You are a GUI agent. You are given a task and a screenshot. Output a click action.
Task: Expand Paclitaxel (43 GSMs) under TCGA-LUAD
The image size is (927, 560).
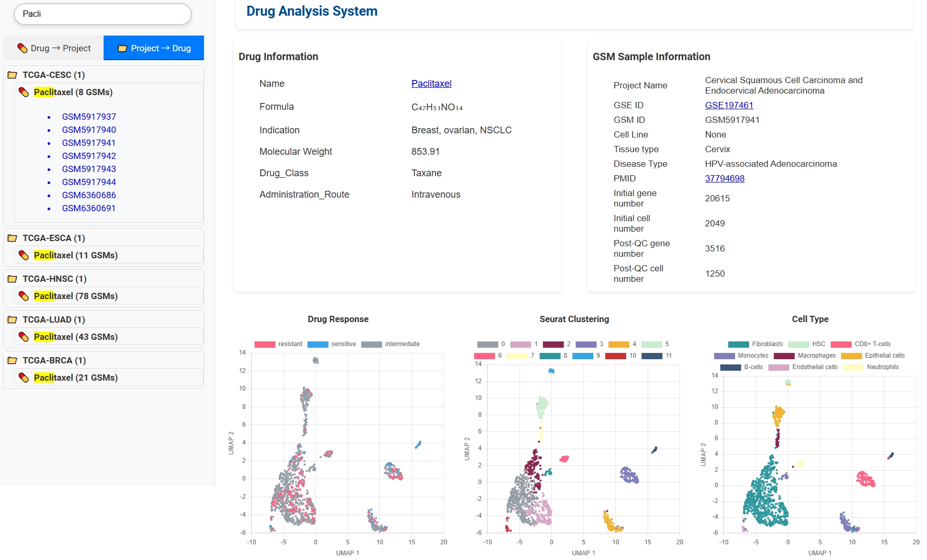click(x=75, y=337)
